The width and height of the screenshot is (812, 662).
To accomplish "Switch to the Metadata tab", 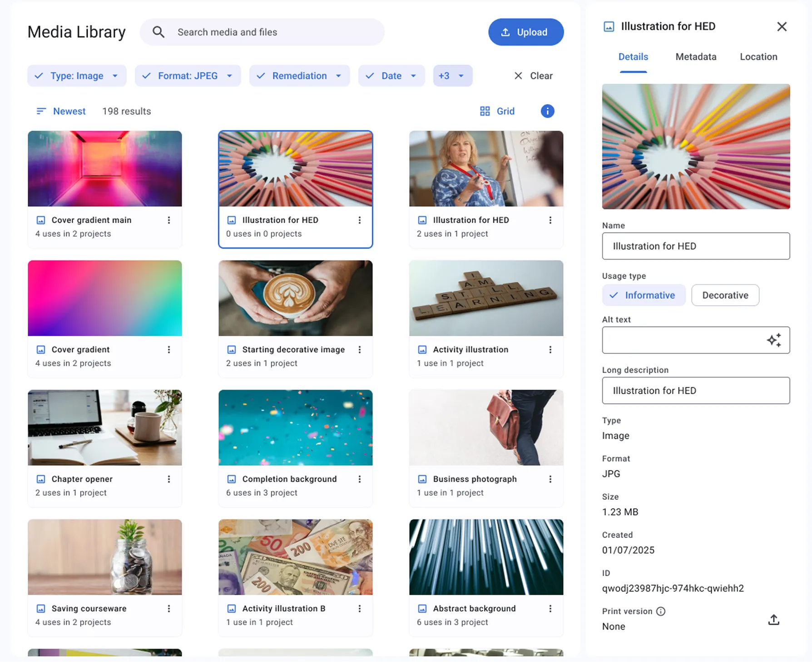I will click(x=696, y=57).
